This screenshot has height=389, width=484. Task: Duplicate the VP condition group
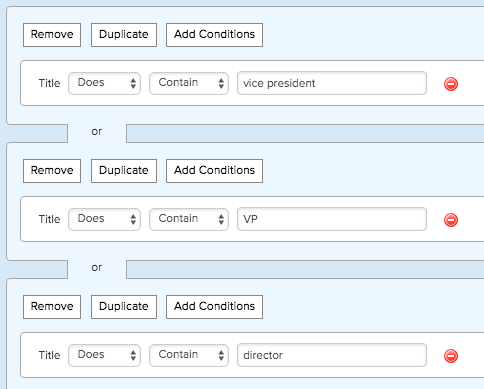click(x=124, y=171)
